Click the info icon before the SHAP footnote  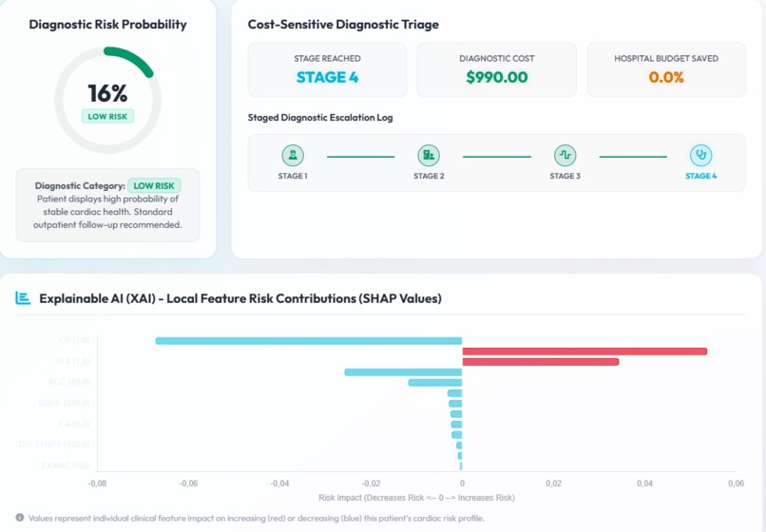click(x=20, y=518)
